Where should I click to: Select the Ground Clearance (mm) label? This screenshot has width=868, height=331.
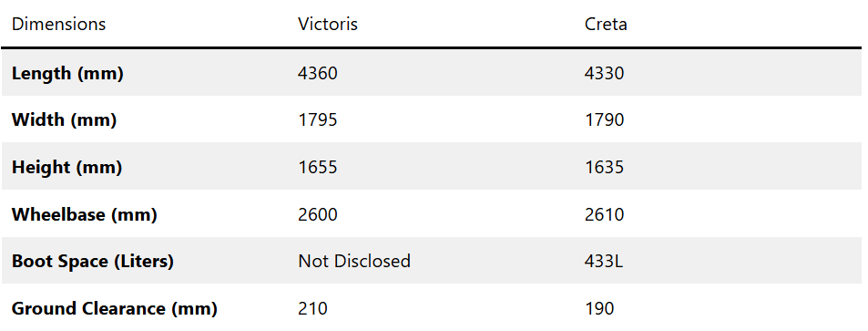click(115, 308)
